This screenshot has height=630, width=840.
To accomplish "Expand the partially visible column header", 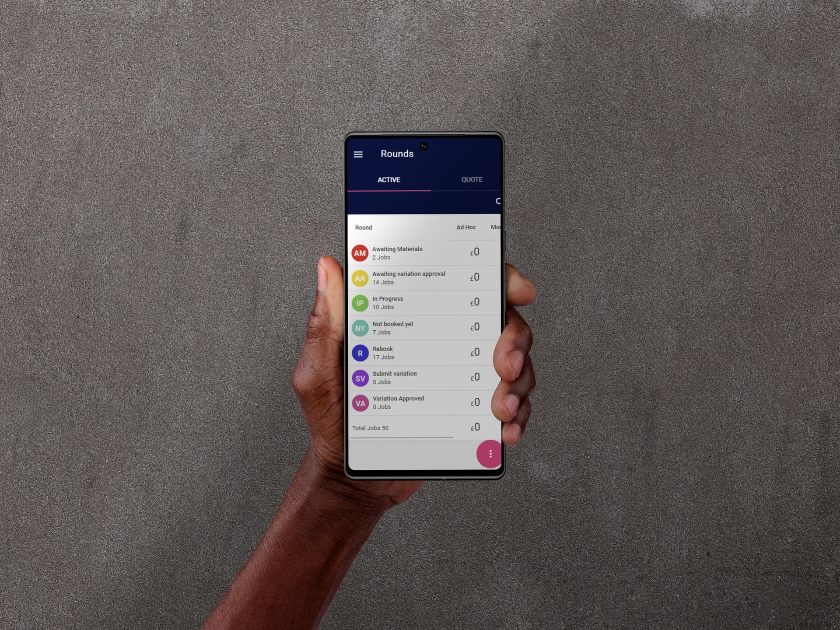I will [x=495, y=227].
